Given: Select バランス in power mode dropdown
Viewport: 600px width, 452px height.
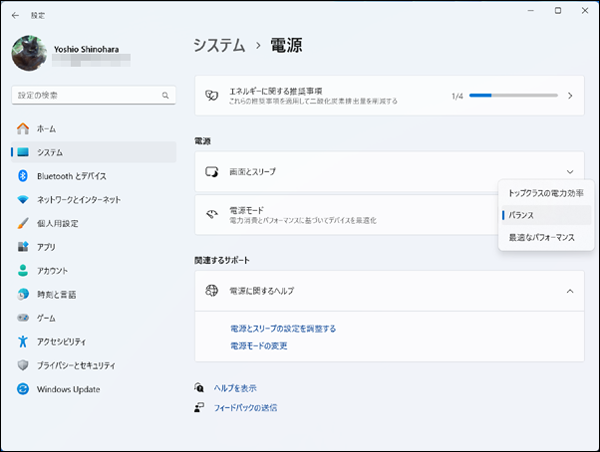Looking at the screenshot, I should pyautogui.click(x=521, y=215).
